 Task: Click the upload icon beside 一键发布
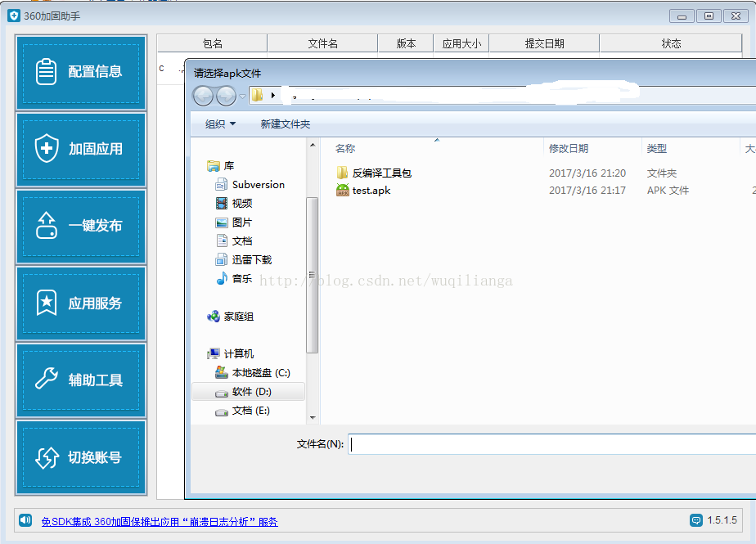click(47, 225)
